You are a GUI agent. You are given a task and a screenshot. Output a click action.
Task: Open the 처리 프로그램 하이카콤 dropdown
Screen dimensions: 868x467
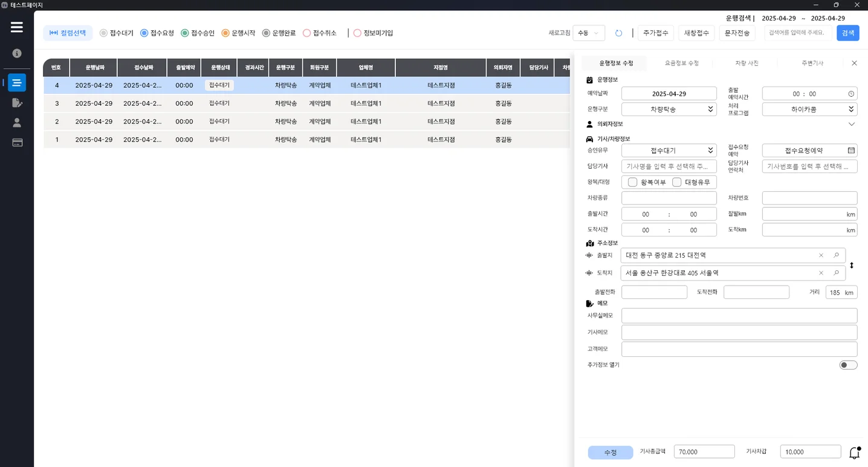click(809, 109)
